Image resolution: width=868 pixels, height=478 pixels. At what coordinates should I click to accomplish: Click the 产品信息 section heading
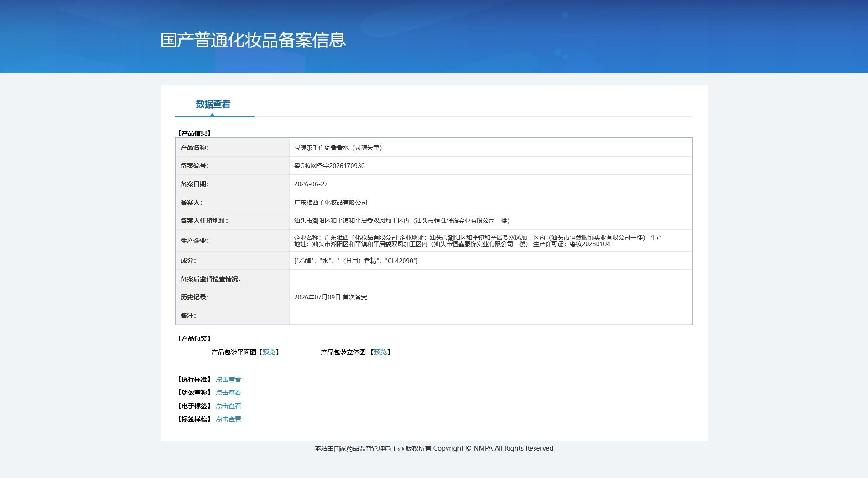194,133
